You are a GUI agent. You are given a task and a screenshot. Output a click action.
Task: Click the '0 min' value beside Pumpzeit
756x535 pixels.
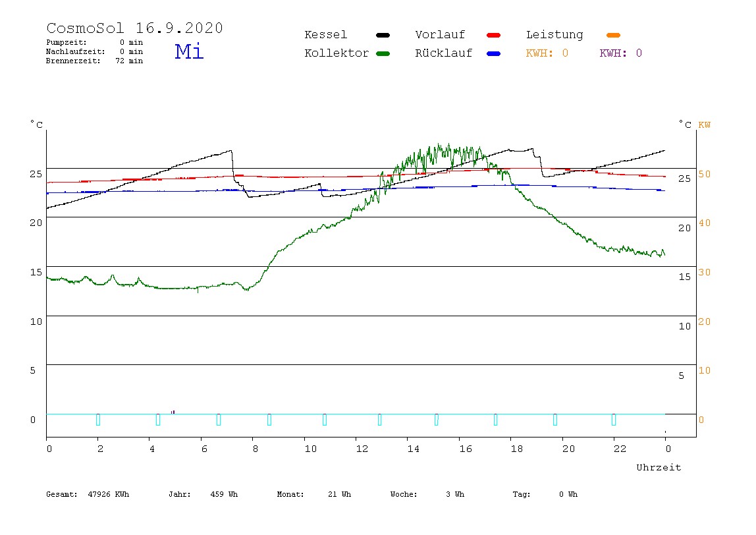132,42
